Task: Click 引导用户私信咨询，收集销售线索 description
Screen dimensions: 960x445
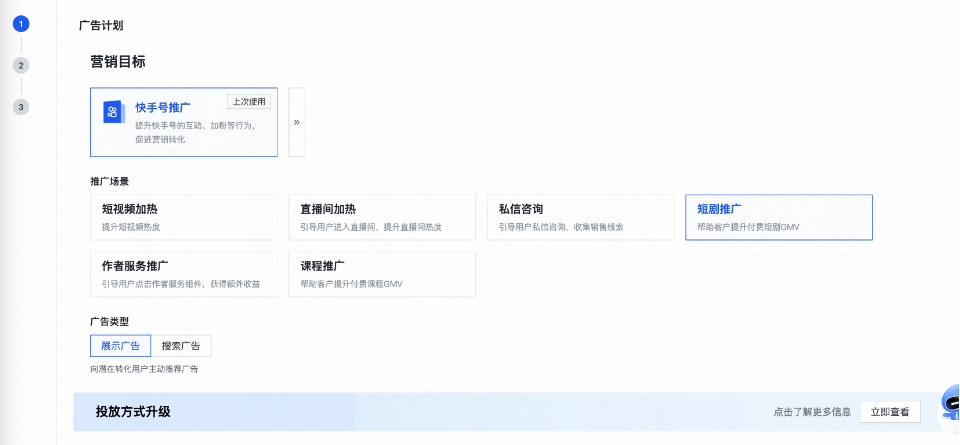Action: tap(561, 227)
